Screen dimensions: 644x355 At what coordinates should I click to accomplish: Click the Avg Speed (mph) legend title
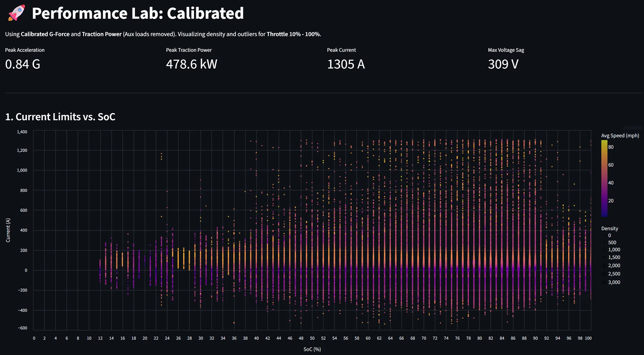[620, 135]
